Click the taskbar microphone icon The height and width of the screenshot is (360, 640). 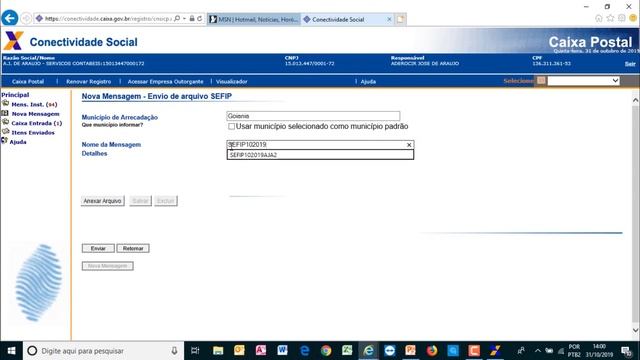174,351
